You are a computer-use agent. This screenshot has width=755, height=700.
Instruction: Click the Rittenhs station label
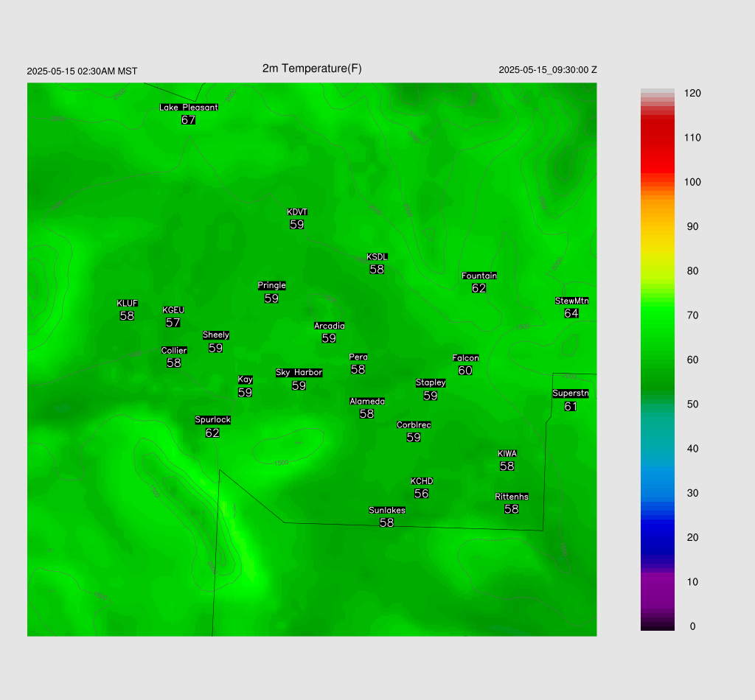512,497
